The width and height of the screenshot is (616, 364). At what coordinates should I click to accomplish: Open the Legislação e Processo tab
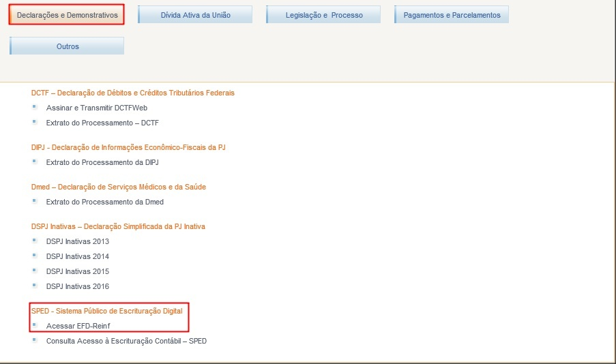click(x=323, y=15)
